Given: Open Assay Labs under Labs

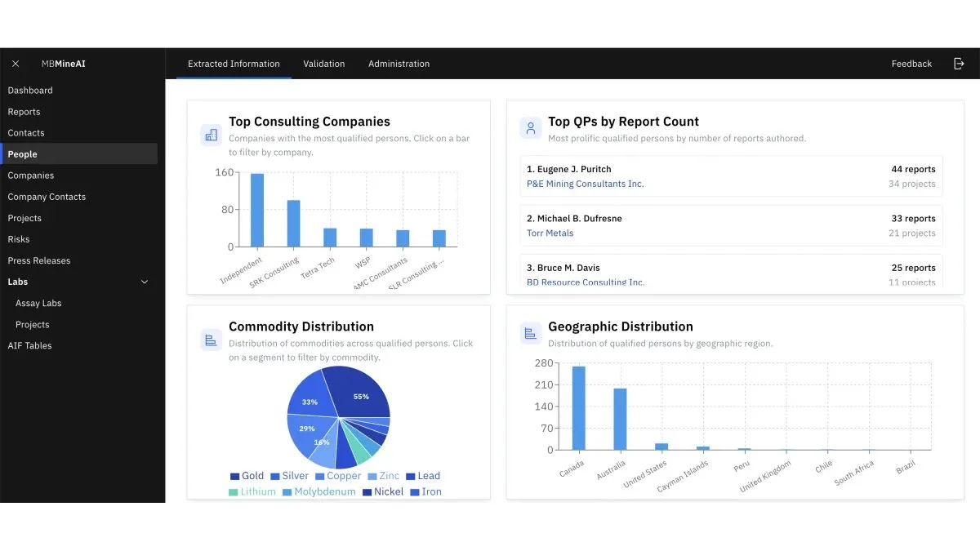Looking at the screenshot, I should pos(79,303).
